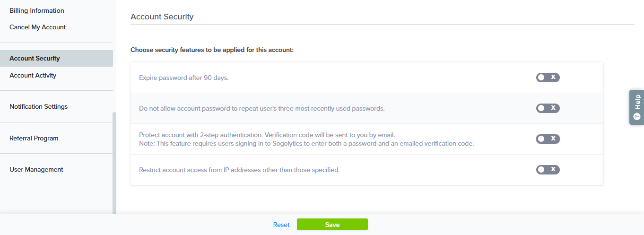
Task: Select Cancel My Account menu item
Action: (38, 27)
